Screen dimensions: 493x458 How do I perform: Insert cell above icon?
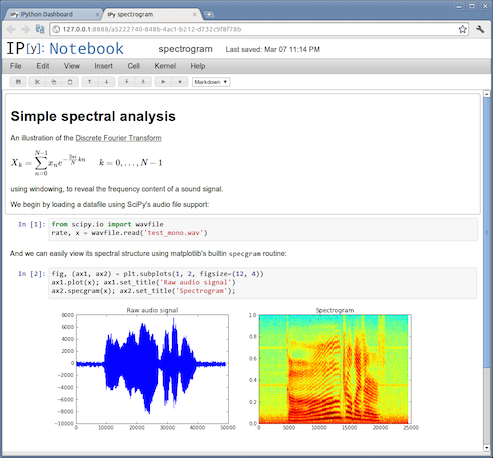(x=126, y=82)
